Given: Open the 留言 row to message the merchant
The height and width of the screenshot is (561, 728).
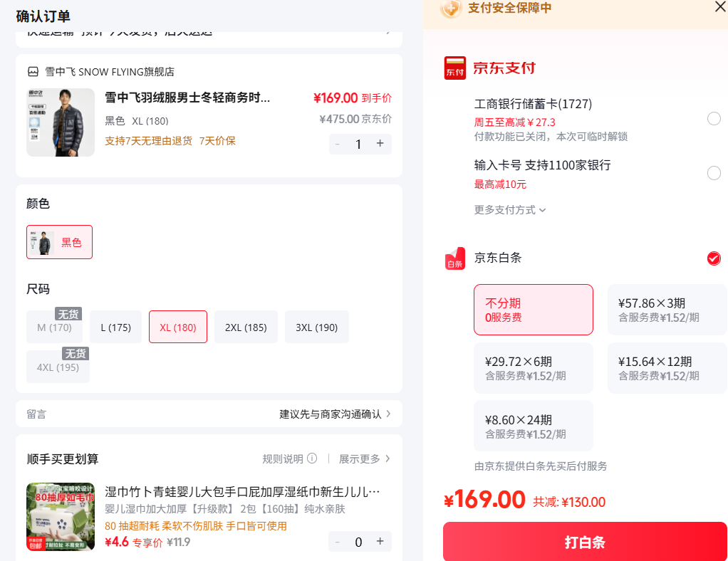Looking at the screenshot, I should [x=209, y=414].
